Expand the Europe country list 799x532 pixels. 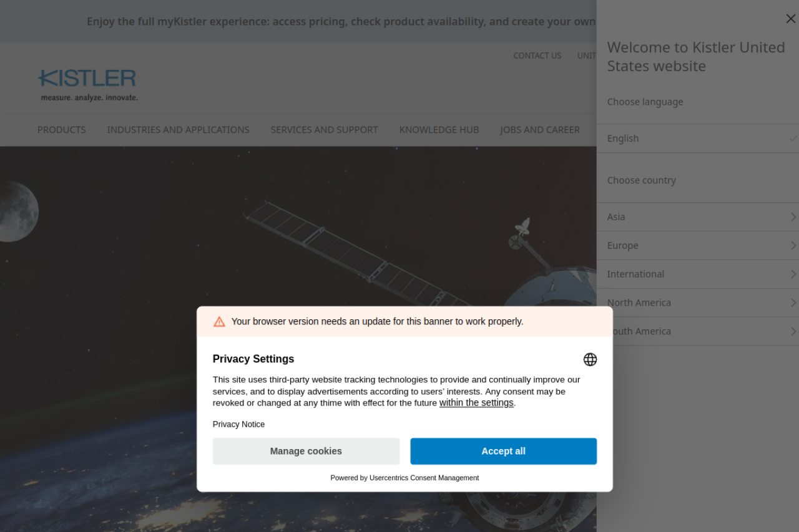point(696,246)
